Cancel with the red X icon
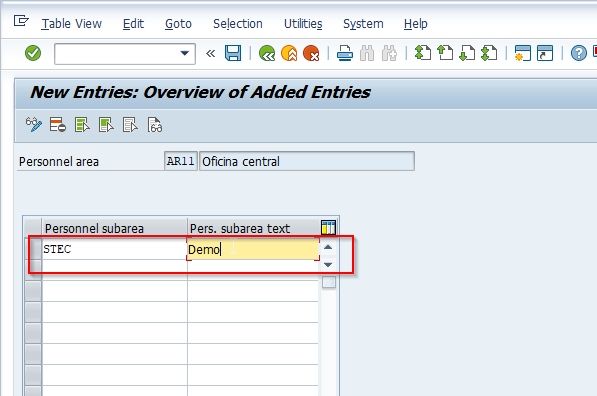 click(x=311, y=53)
